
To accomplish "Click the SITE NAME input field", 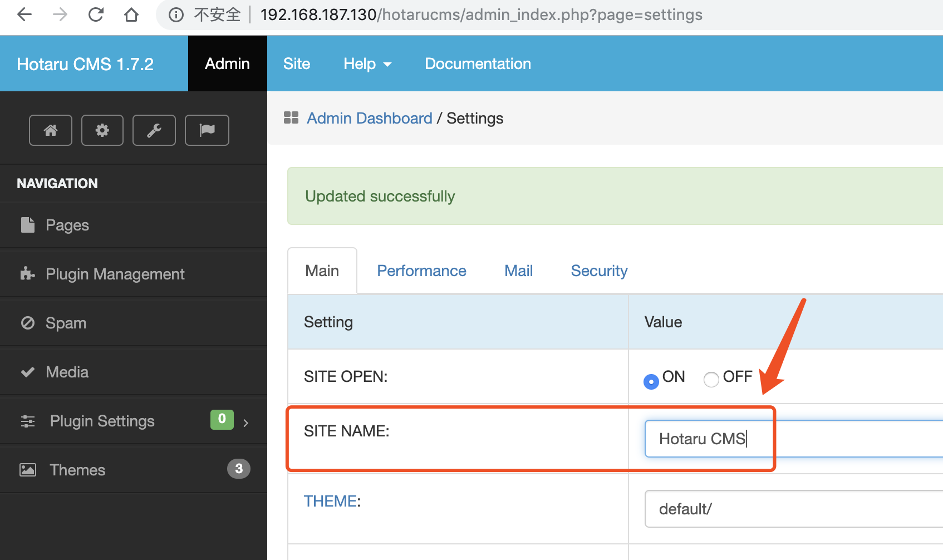I will click(794, 439).
